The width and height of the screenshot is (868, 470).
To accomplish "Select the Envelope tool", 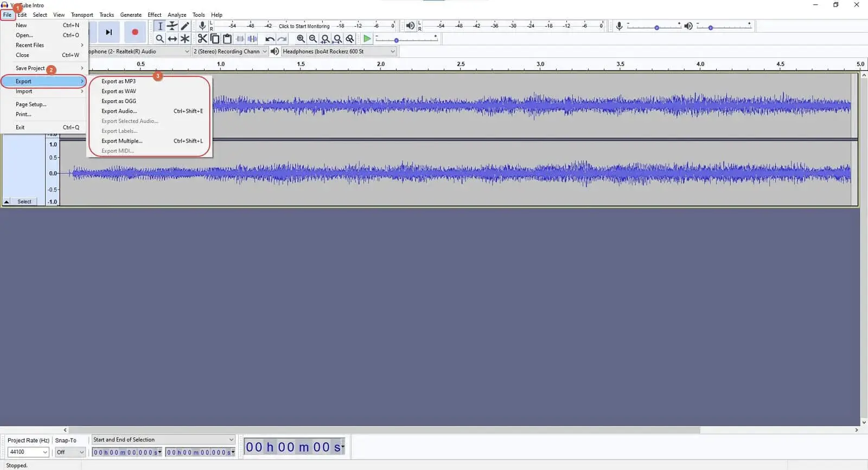I will click(173, 26).
